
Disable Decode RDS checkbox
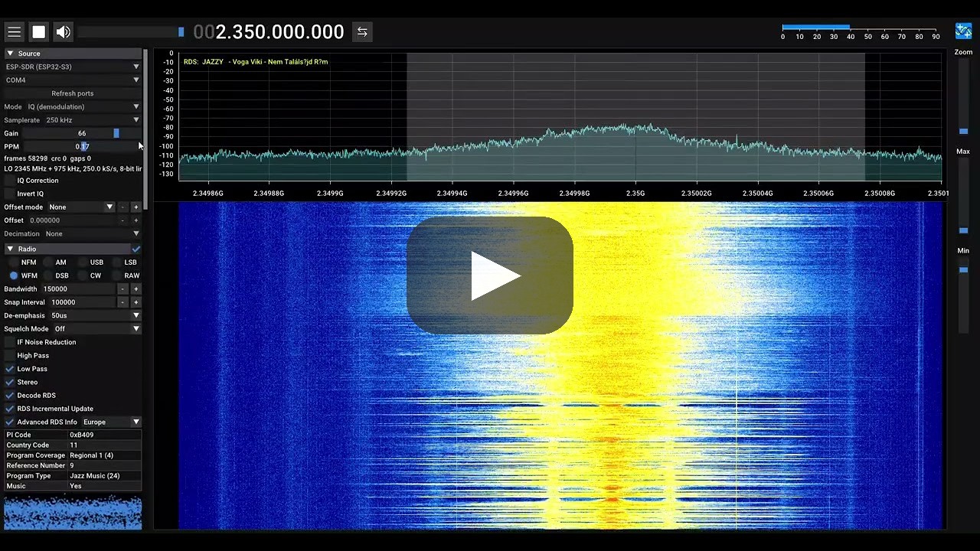[x=10, y=396]
